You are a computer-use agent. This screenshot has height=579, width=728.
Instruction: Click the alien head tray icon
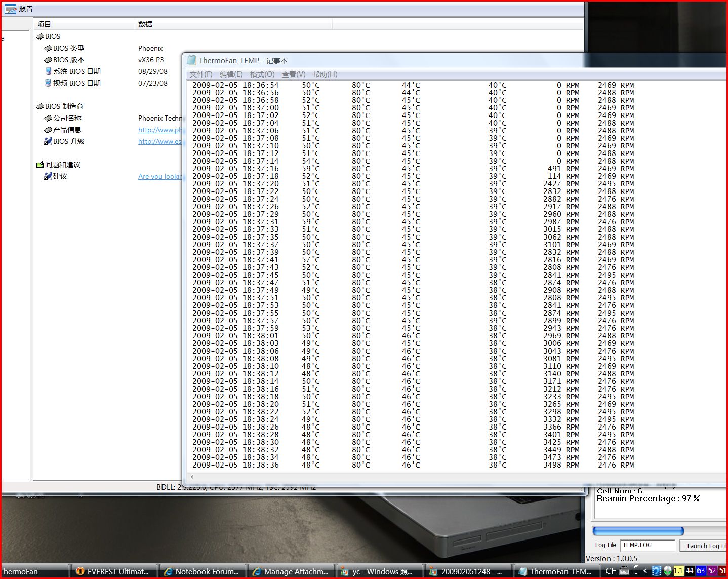668,571
